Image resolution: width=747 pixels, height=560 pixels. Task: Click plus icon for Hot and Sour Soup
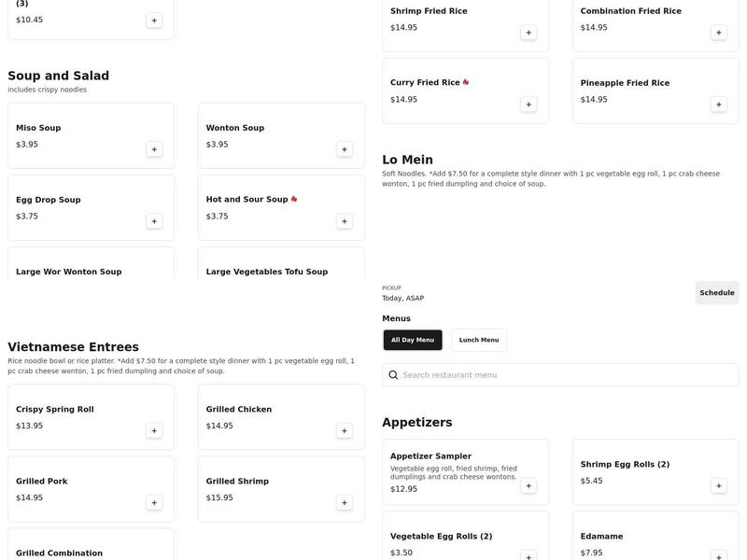(345, 221)
